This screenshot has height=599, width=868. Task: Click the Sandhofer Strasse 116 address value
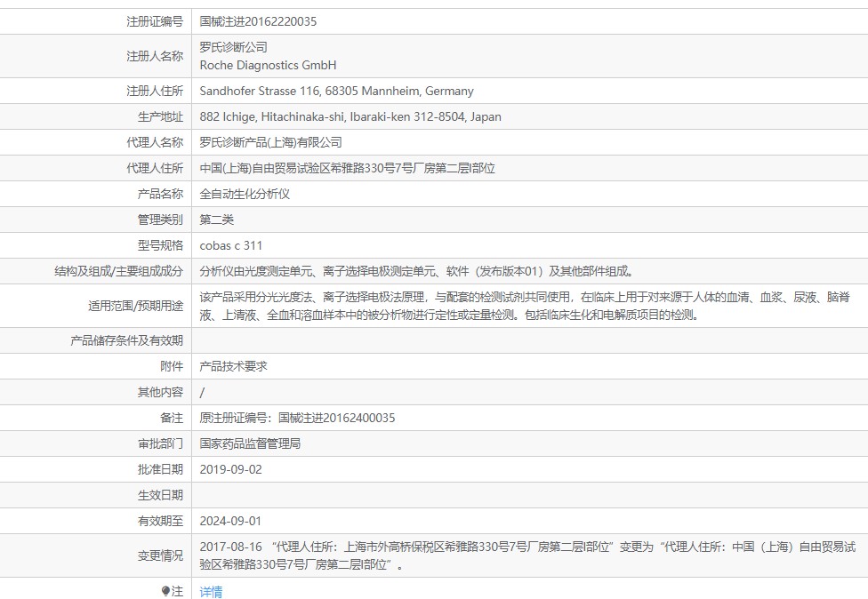click(x=336, y=91)
